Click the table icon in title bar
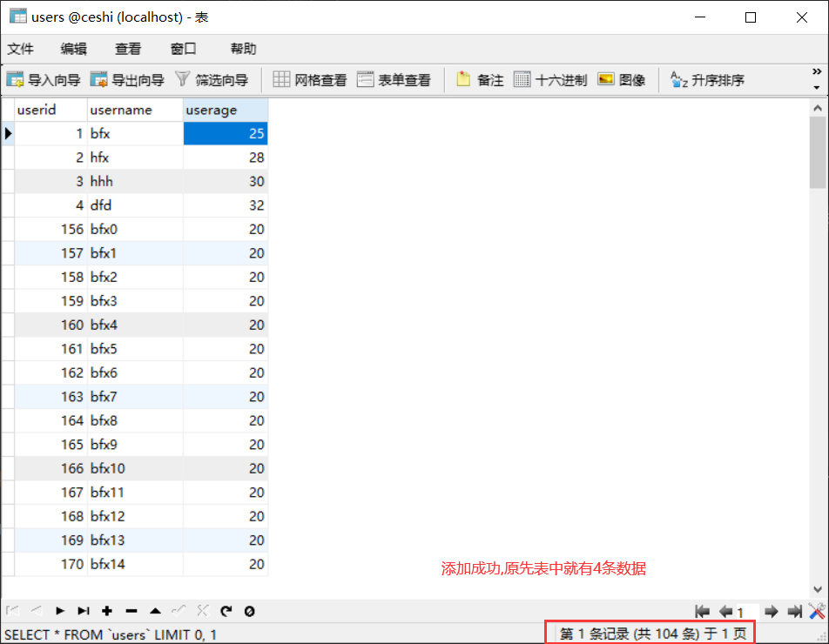Viewport: 829px width, 644px height. pos(18,17)
